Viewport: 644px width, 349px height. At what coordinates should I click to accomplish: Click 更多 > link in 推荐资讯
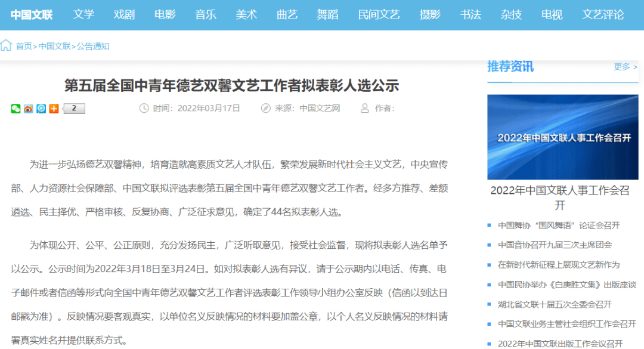(626, 67)
